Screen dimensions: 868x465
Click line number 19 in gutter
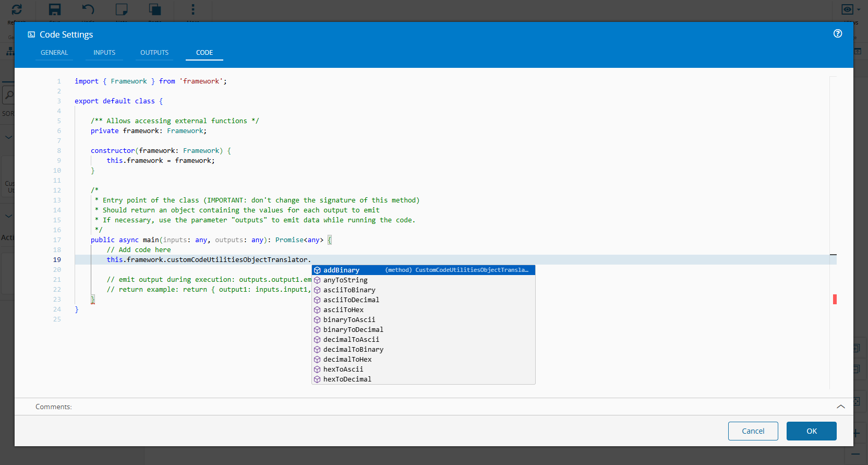(57, 260)
